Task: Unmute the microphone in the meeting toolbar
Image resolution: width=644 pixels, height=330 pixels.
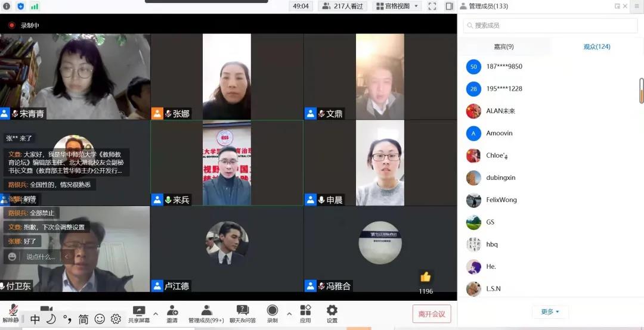Action: (11, 311)
